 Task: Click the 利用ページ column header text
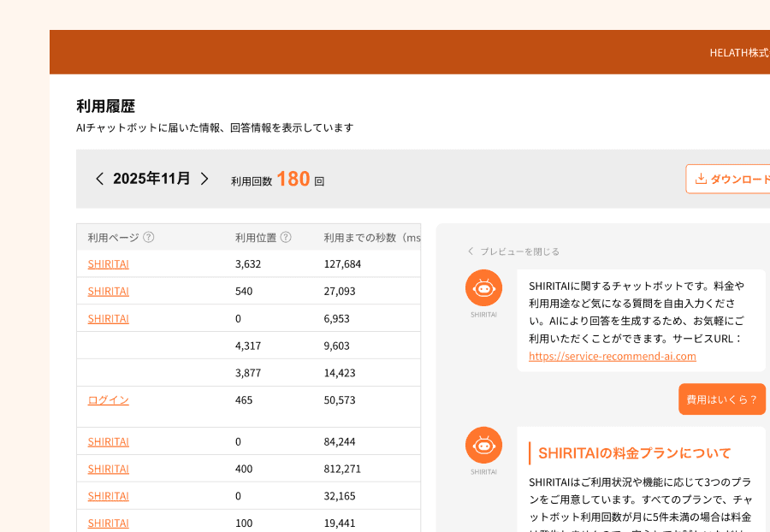click(113, 238)
